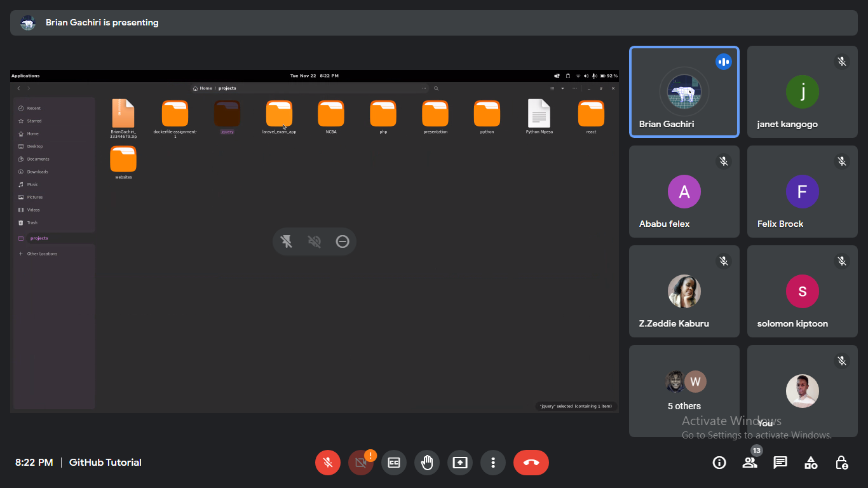Click the janet kangogo participant tile
The image size is (868, 488).
tap(802, 92)
